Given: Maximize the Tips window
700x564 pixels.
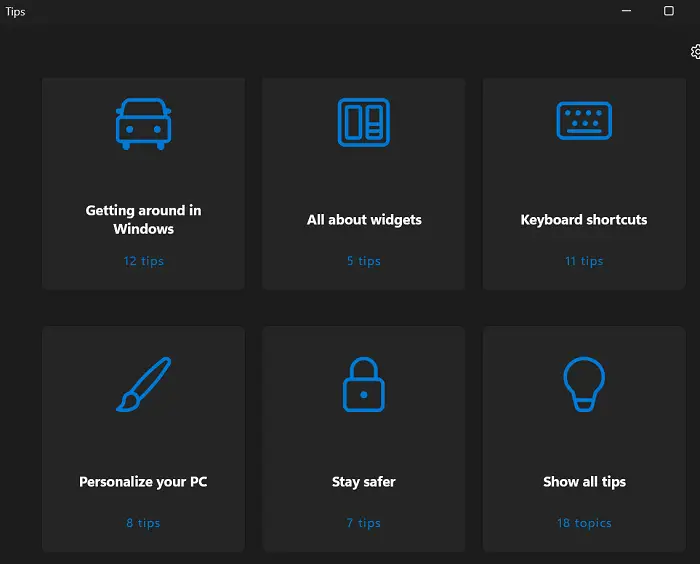Looking at the screenshot, I should [x=669, y=11].
